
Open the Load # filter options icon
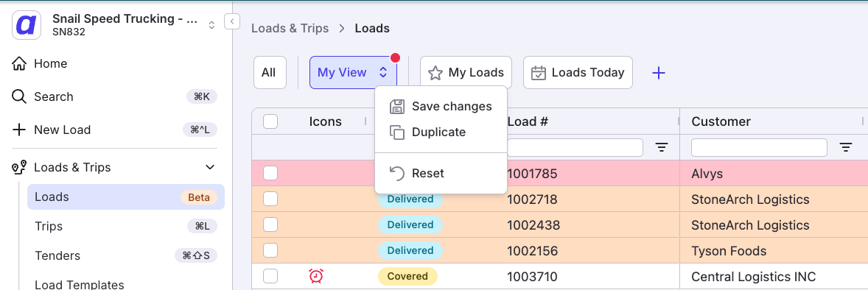662,147
